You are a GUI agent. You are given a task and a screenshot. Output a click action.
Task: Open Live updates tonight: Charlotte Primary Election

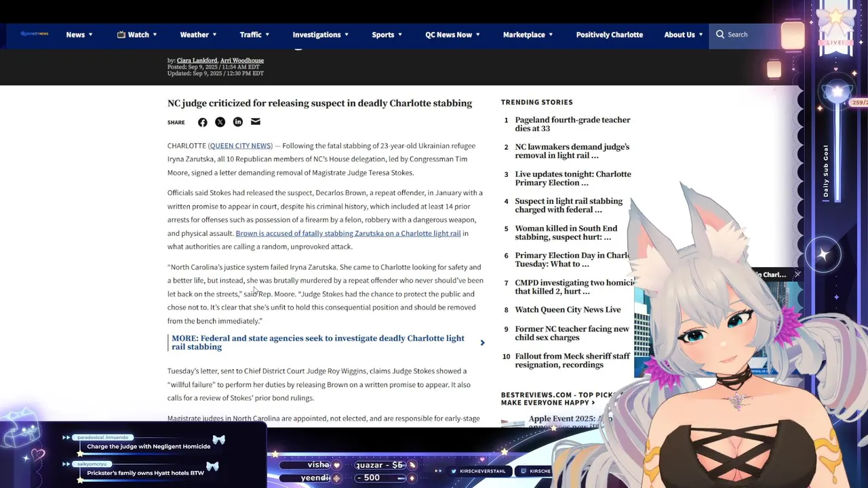573,178
